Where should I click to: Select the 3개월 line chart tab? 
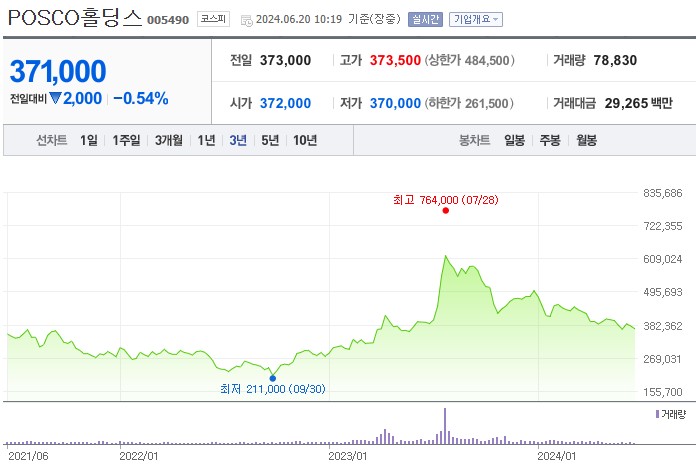point(169,140)
